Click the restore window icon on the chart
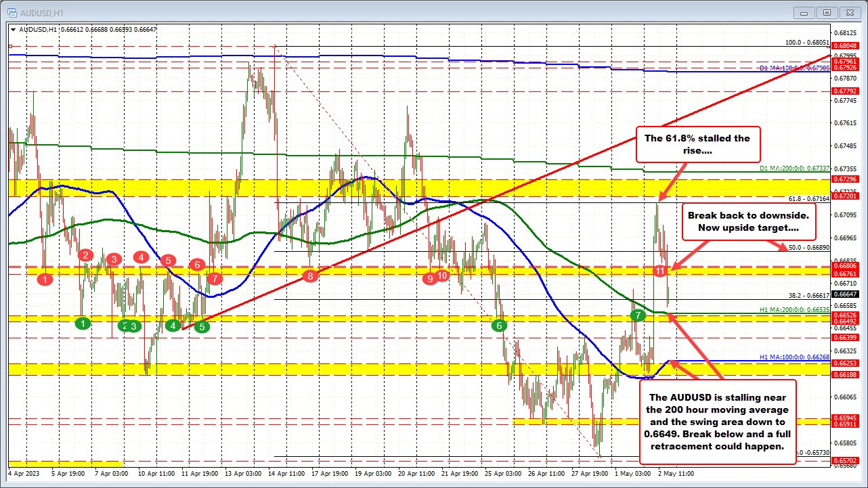Viewport: 868px width, 488px height. pos(826,12)
